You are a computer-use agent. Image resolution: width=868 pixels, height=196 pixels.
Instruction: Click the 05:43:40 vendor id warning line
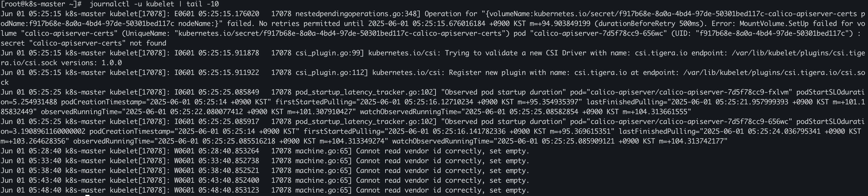(x=265, y=180)
